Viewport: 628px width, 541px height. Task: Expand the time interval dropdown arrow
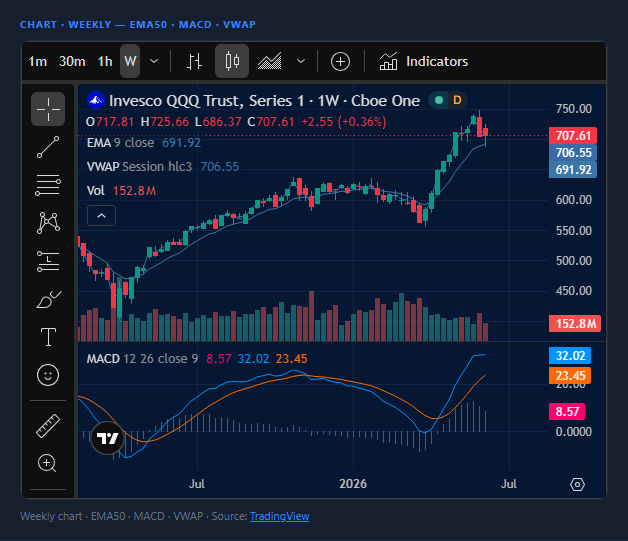click(154, 61)
